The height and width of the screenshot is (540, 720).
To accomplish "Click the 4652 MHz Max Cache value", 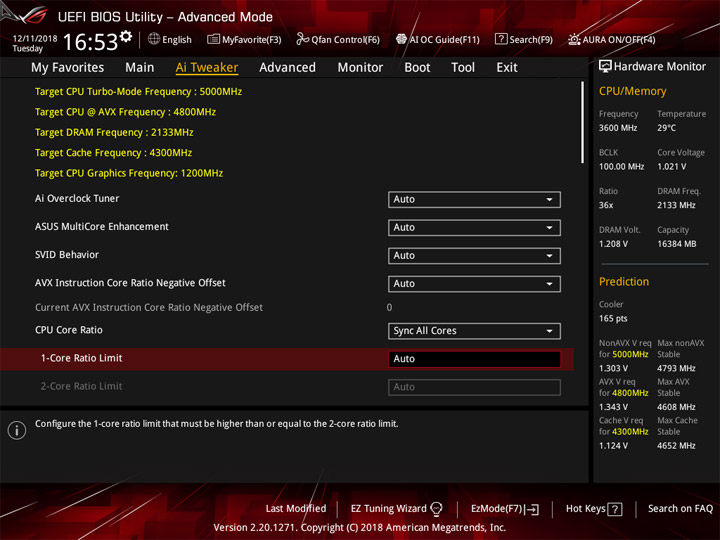I will (676, 445).
